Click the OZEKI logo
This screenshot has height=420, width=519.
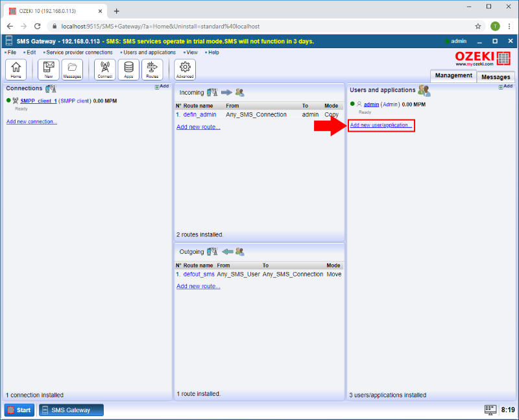coord(483,58)
